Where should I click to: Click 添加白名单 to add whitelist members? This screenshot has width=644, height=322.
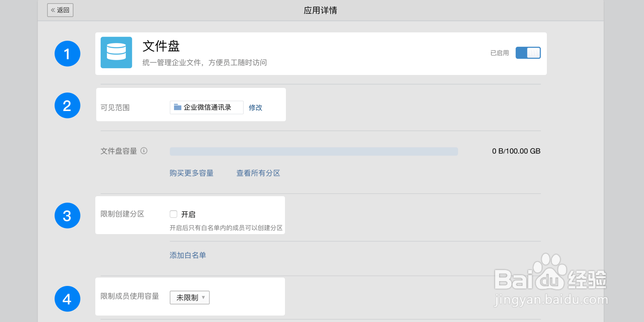click(x=187, y=254)
